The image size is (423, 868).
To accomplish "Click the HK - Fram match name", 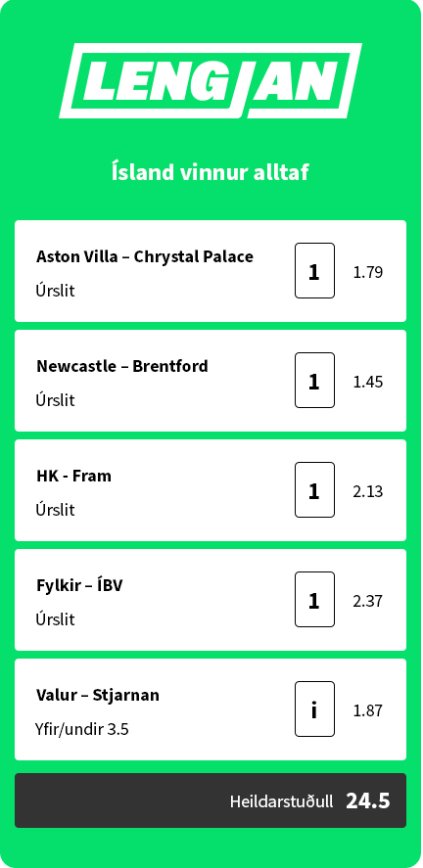I will (x=73, y=476).
